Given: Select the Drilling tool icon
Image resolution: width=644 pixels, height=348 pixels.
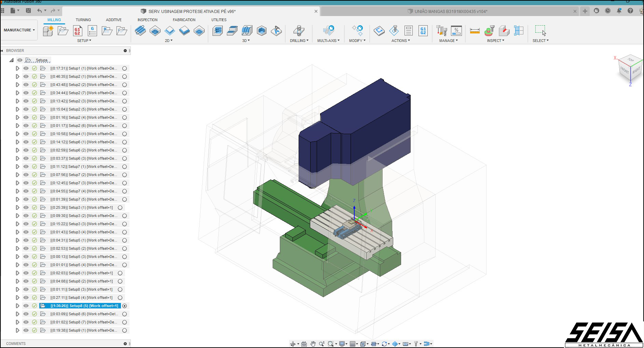Looking at the screenshot, I should click(x=299, y=31).
